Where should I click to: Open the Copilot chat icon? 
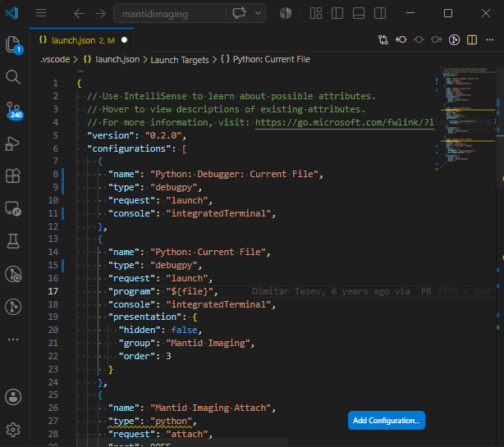click(239, 13)
